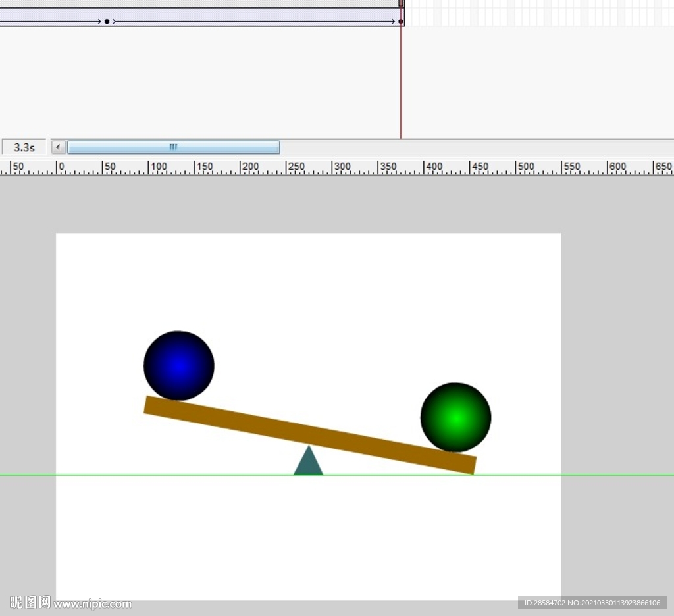
Task: Click the middle keyframe dot in timeline
Action: point(107,22)
